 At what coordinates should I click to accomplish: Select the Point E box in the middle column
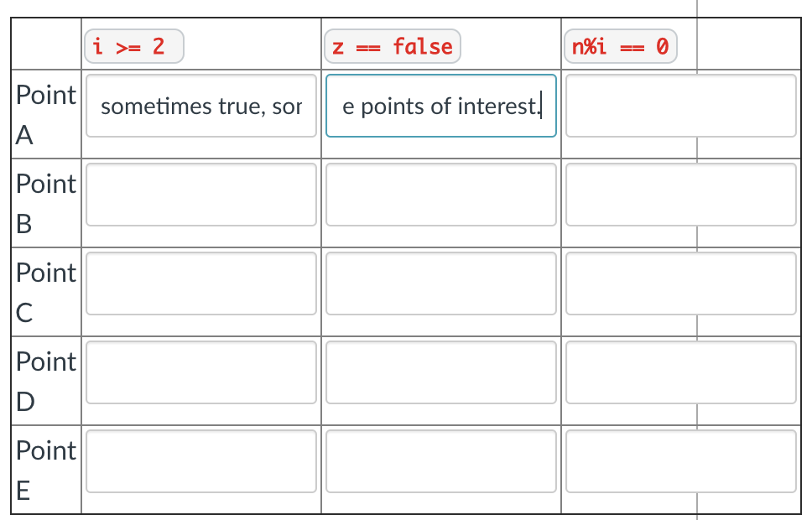click(440, 461)
